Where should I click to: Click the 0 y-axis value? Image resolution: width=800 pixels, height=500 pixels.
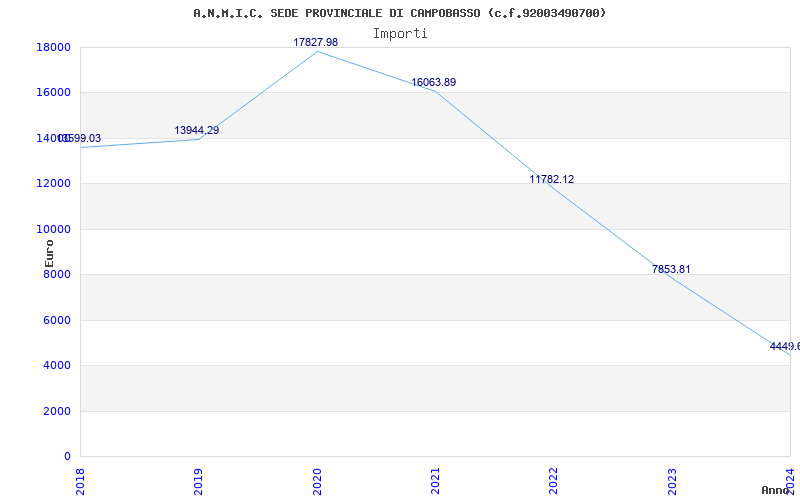pyautogui.click(x=67, y=456)
